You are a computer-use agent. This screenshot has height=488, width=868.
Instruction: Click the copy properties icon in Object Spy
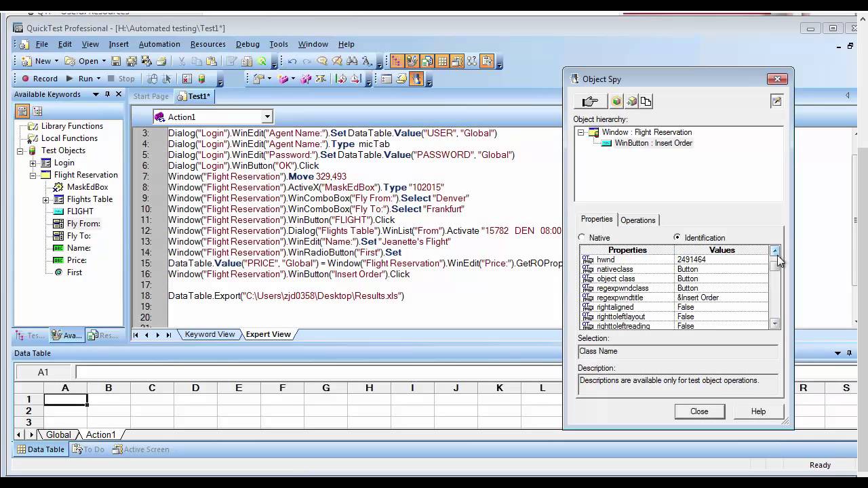click(x=646, y=102)
